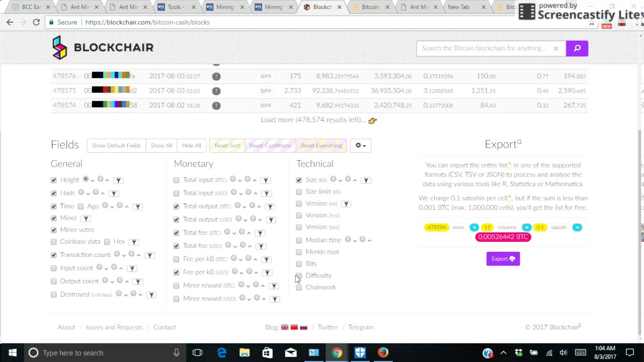Open filter for Total input (BTC)

tap(266, 180)
